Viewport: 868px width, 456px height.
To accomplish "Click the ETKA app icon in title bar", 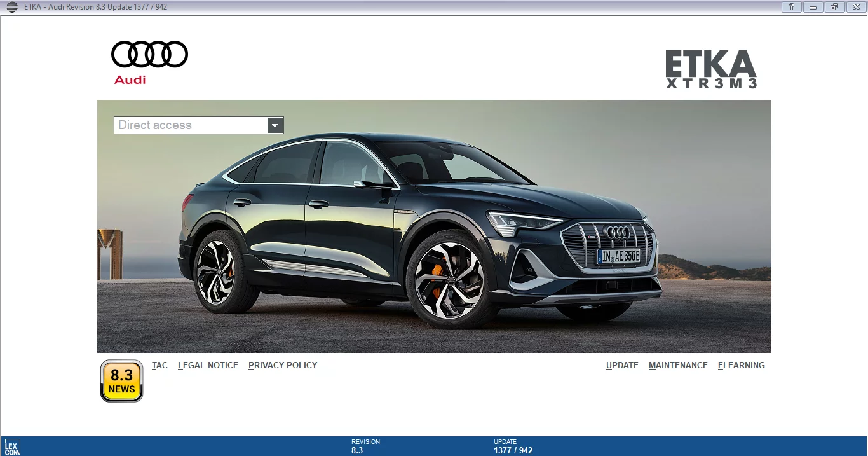I will coord(12,7).
